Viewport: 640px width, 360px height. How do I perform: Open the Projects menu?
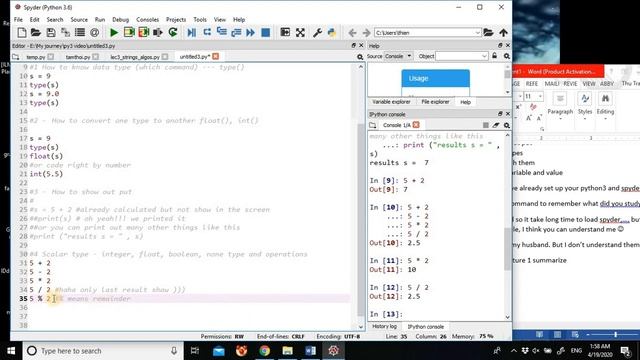pos(176,20)
